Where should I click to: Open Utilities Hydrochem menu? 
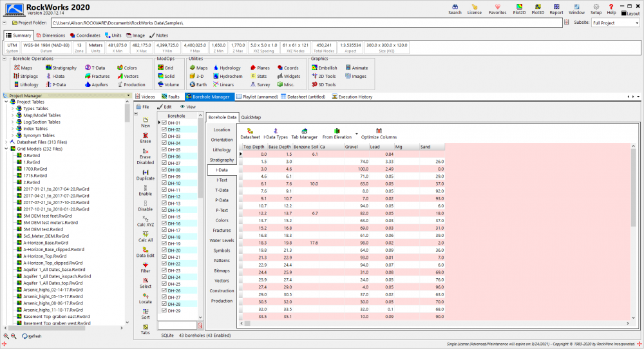pyautogui.click(x=227, y=77)
